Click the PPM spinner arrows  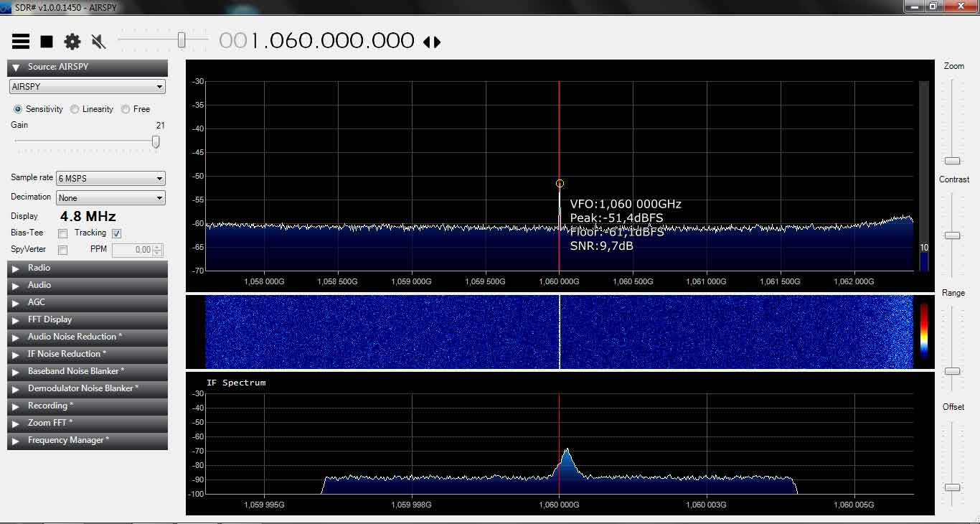158,250
